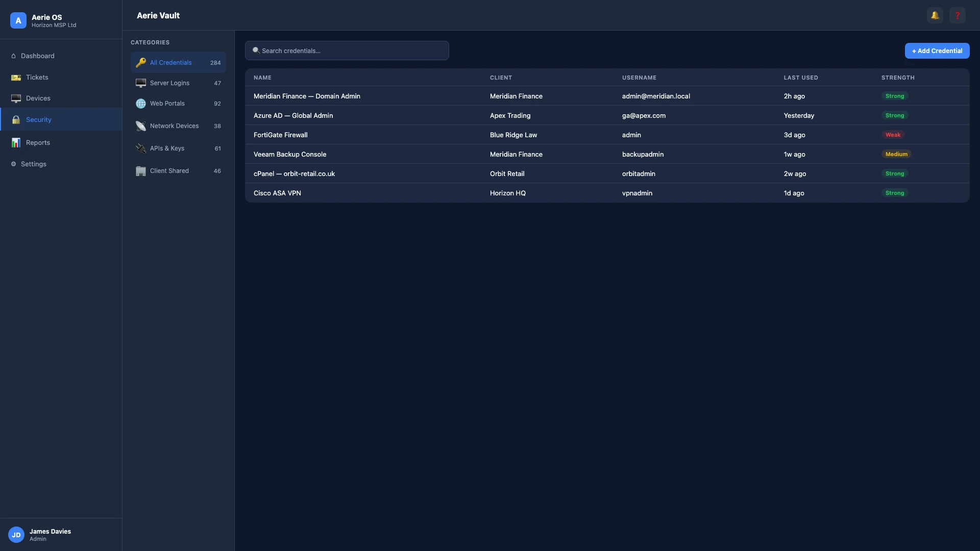
Task: Select the FortiGate Firewall credential
Action: [x=607, y=135]
